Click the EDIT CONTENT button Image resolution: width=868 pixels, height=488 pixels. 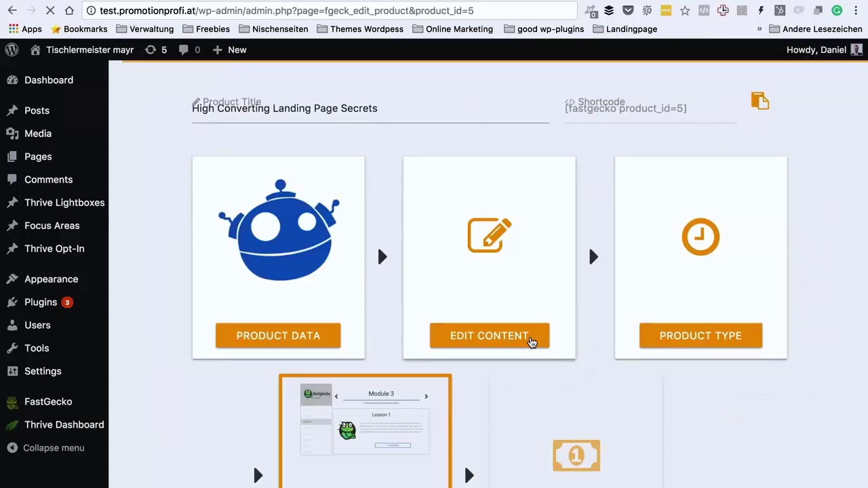click(x=490, y=335)
